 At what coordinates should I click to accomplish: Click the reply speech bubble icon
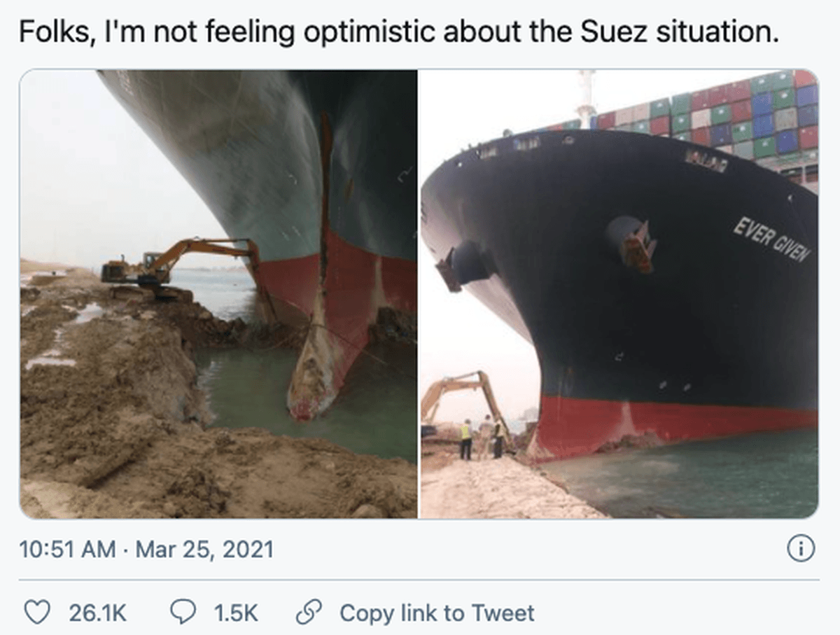pyautogui.click(x=183, y=613)
